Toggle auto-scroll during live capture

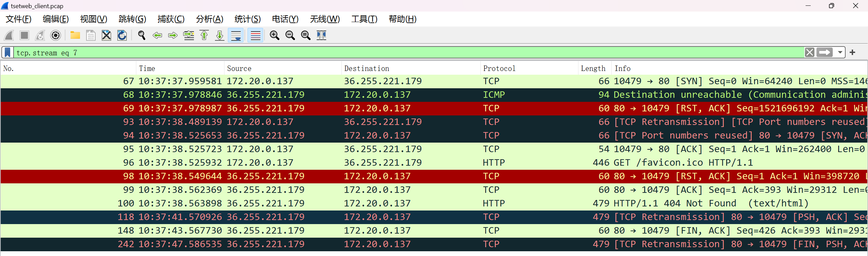(236, 35)
